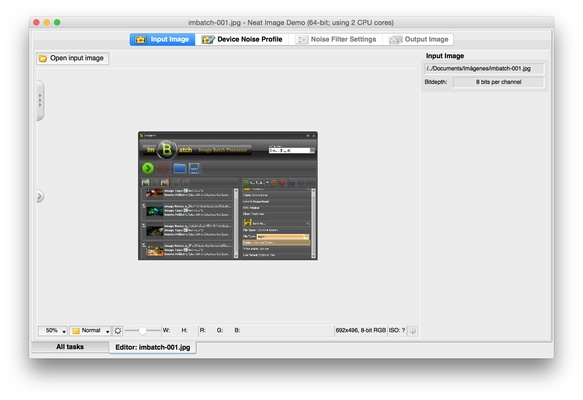Open the 50% zoom level dropdown
This screenshot has width=583, height=400.
(x=52, y=330)
